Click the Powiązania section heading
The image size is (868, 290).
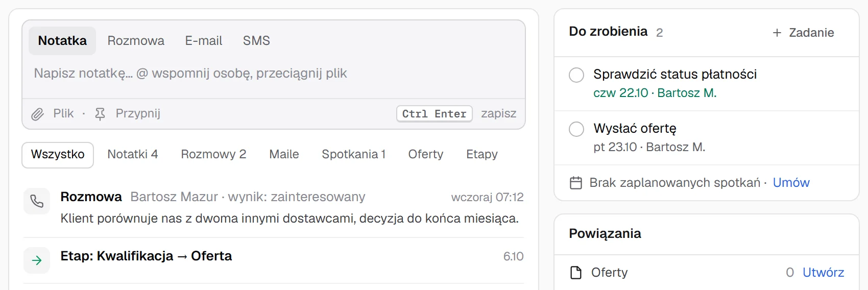point(605,234)
